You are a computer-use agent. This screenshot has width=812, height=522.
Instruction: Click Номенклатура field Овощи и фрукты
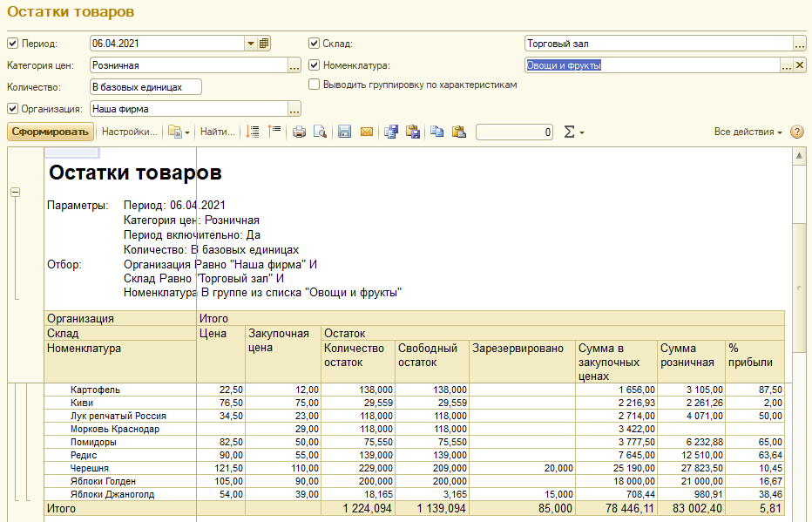point(653,65)
